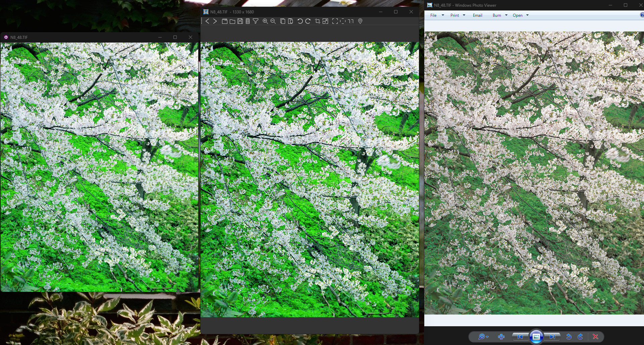This screenshot has width=644, height=345.
Task: Click the paste clipboard icon in toolbar
Action: point(290,21)
